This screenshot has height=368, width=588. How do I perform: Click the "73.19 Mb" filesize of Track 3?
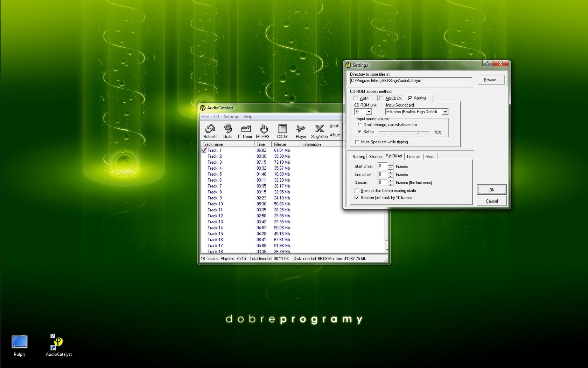tap(282, 162)
